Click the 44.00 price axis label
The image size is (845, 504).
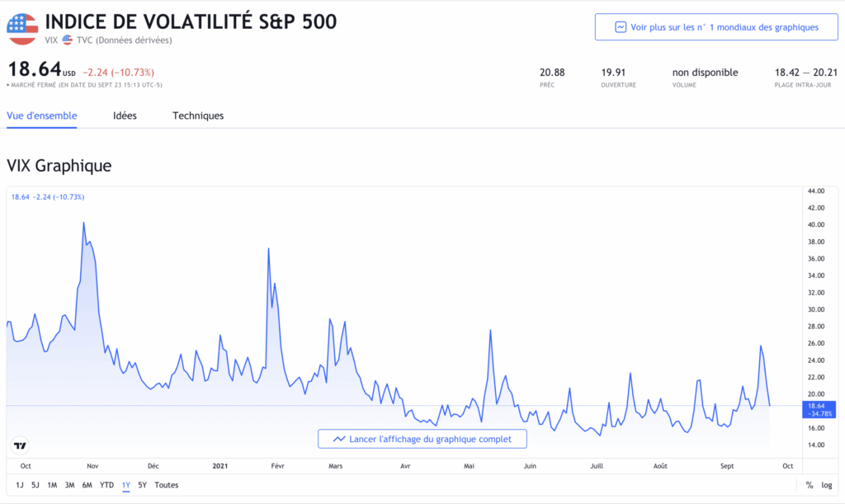(x=816, y=191)
